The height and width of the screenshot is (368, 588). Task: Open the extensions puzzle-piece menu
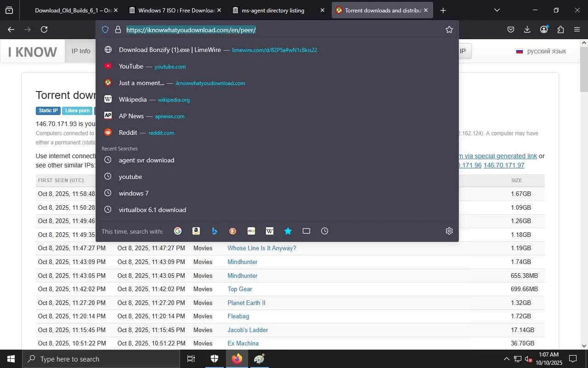(x=560, y=29)
